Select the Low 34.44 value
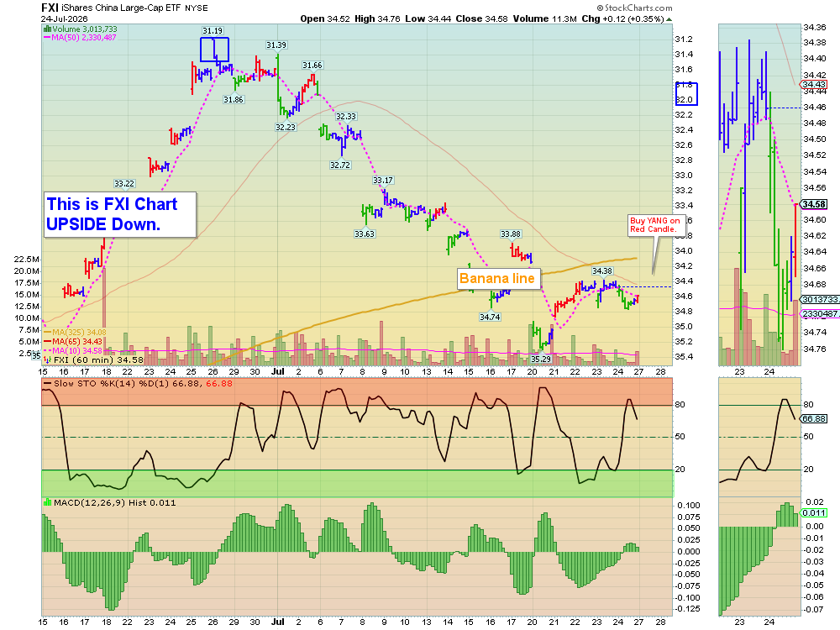 [428, 18]
